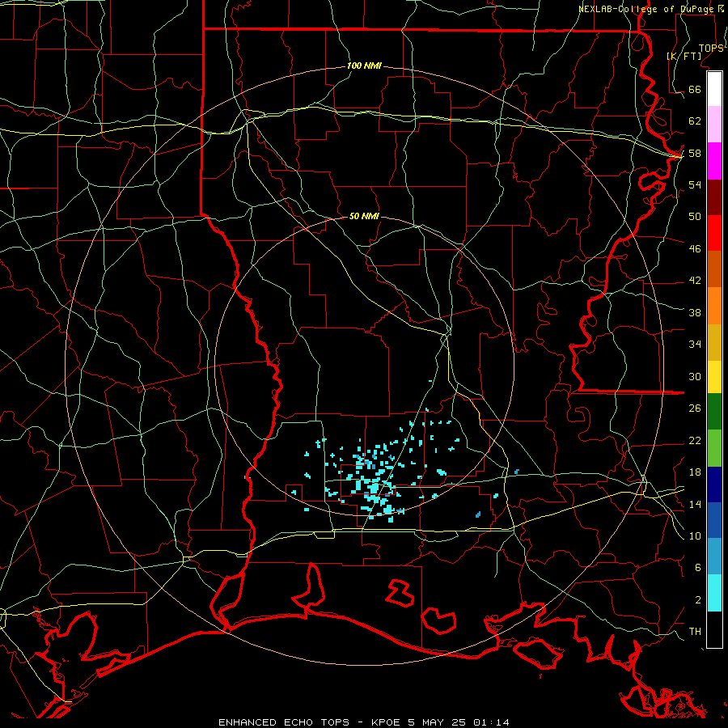Screen dimensions: 728x728
Task: Click the legend value "58"
Action: point(695,153)
